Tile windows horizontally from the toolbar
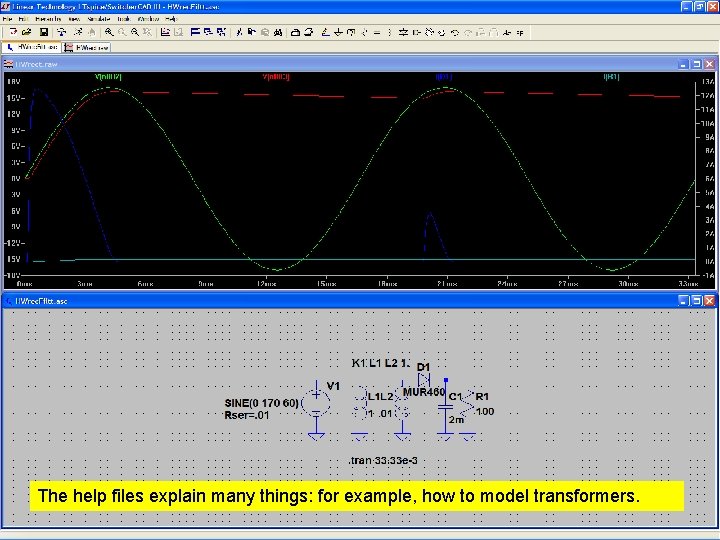Screen dimensions: 720x540 195,32
